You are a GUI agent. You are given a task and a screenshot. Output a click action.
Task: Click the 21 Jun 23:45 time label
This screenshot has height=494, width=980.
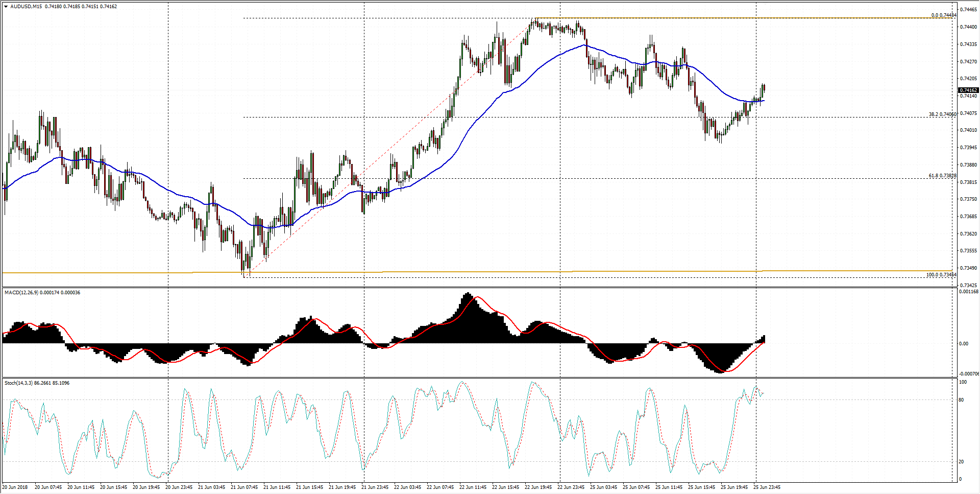point(375,487)
